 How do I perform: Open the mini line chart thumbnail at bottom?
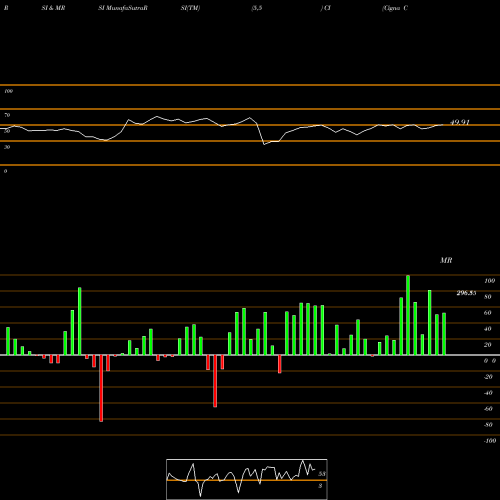[x=247, y=479]
